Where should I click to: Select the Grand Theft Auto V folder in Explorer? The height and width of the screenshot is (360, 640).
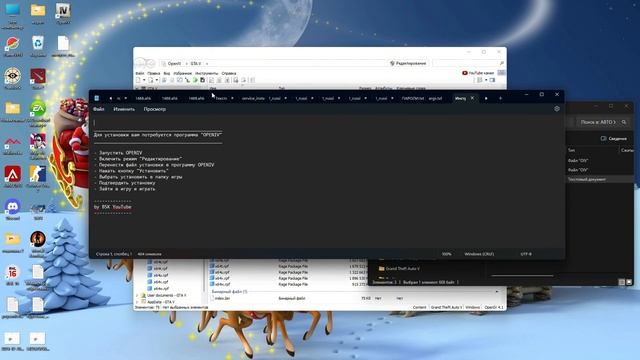pos(399,269)
